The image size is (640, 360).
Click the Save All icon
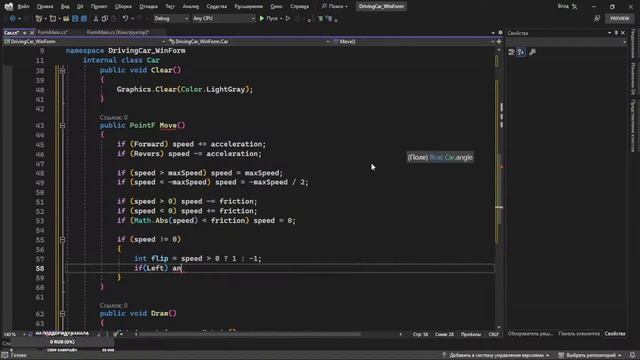click(x=84, y=18)
